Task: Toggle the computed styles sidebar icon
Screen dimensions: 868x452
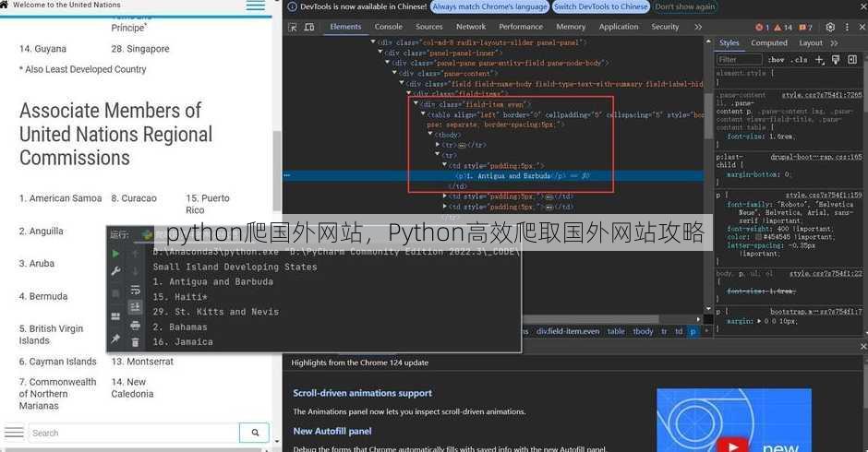Action: pos(852,59)
